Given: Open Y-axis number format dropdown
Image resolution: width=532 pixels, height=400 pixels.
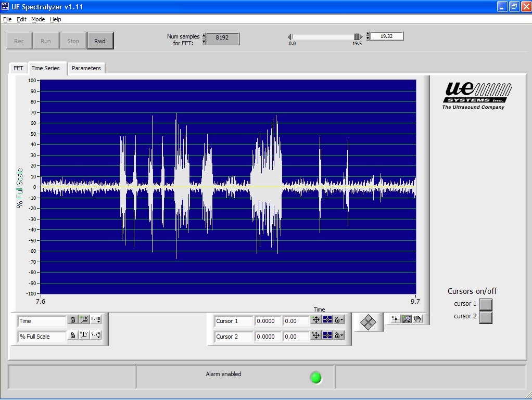Looking at the screenshot, I should click(x=96, y=335).
